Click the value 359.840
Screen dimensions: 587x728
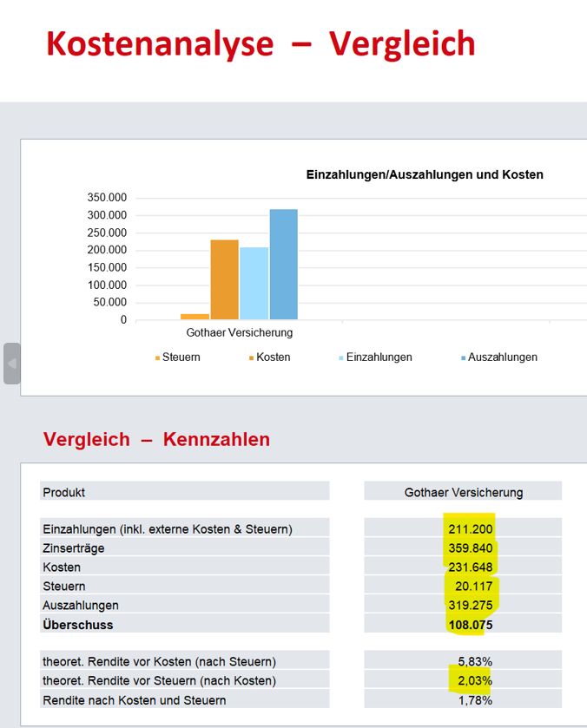471,548
